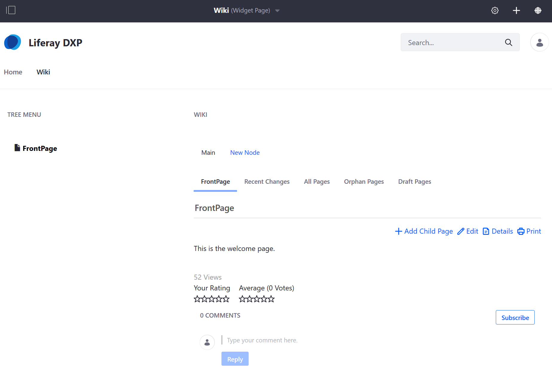This screenshot has height=392, width=552.
Task: Click the welcome page text
Action: click(234, 249)
